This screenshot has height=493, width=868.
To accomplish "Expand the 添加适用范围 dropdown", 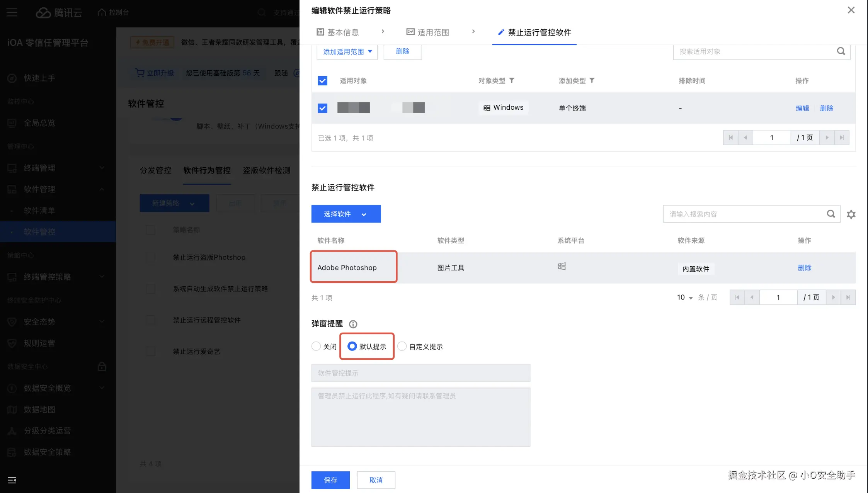I will (346, 51).
